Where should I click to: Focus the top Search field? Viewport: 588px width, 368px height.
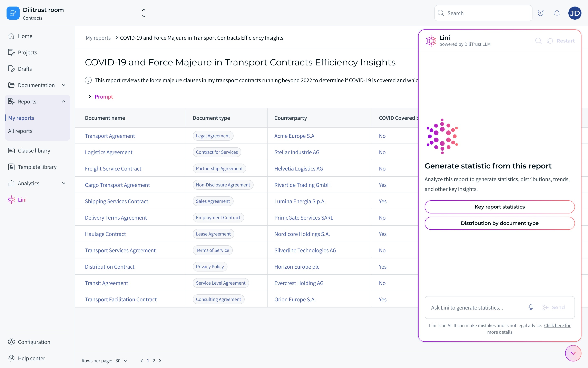[483, 13]
